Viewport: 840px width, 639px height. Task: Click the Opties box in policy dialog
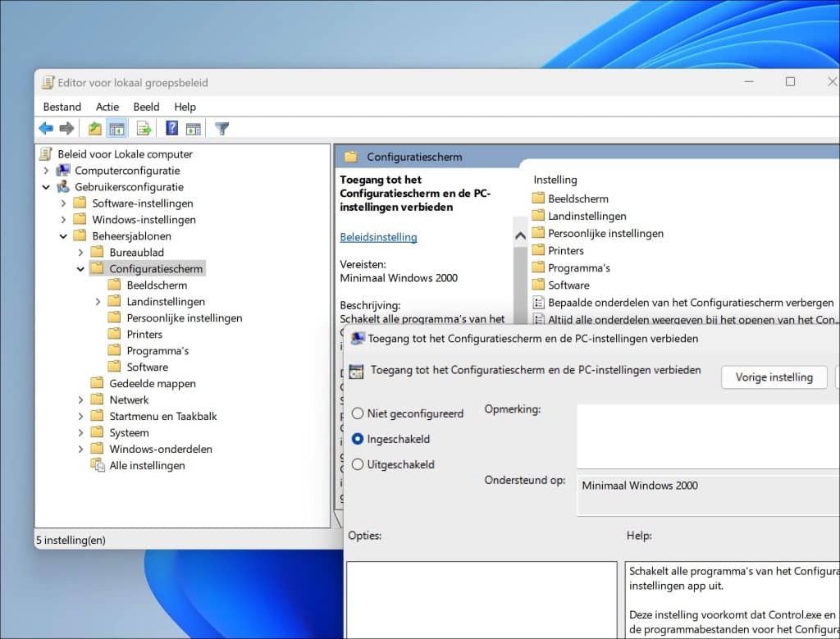(x=482, y=600)
